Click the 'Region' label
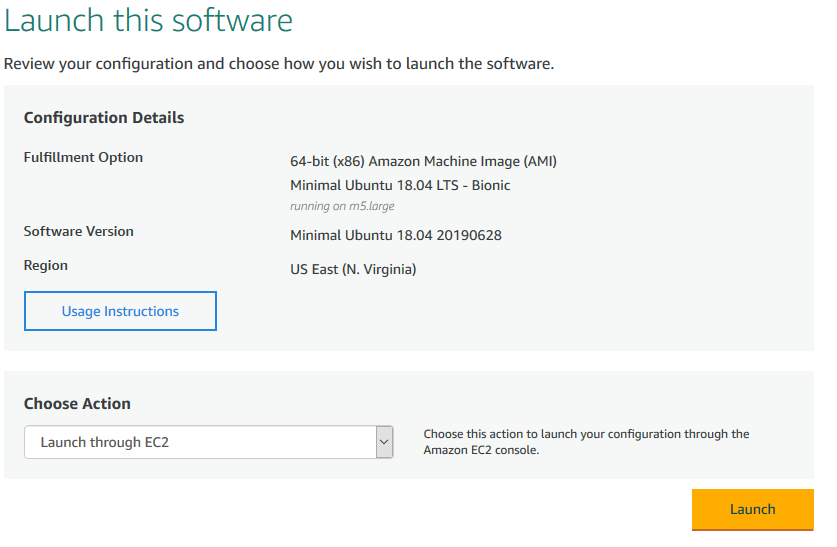The image size is (837, 547). click(x=46, y=266)
